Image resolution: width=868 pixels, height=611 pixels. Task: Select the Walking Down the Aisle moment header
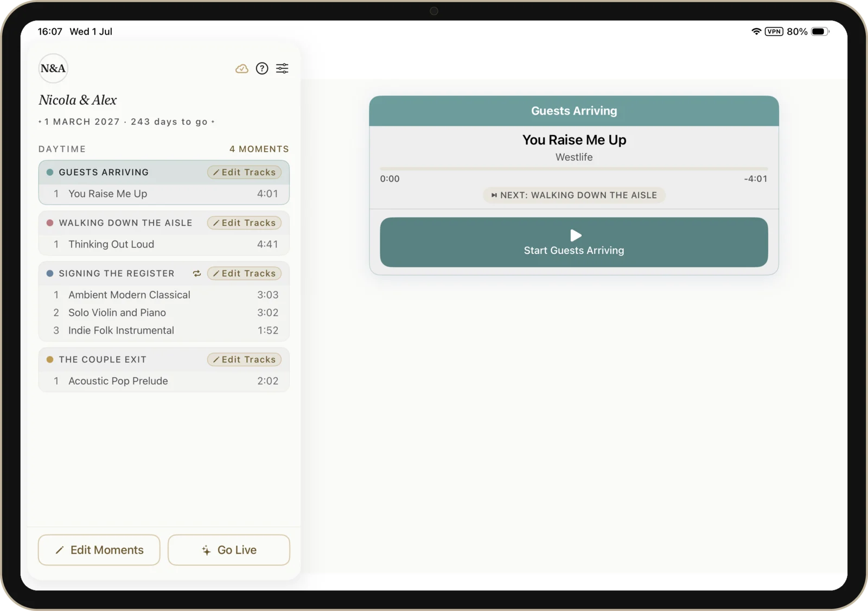click(164, 222)
